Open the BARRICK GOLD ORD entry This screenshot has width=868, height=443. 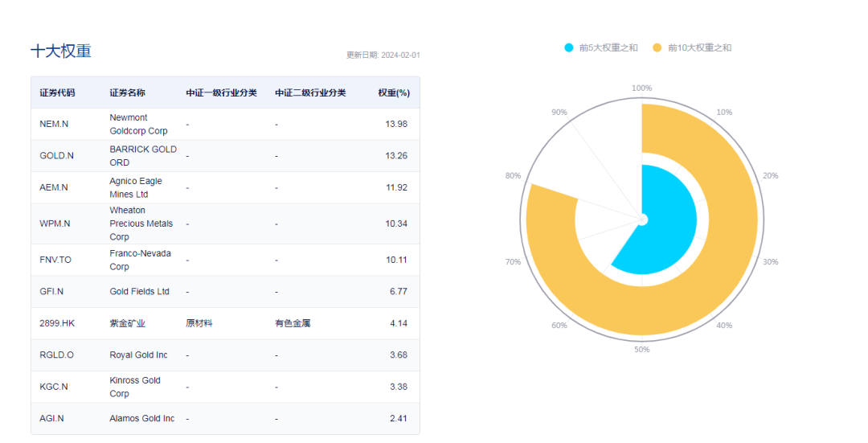[x=143, y=156]
